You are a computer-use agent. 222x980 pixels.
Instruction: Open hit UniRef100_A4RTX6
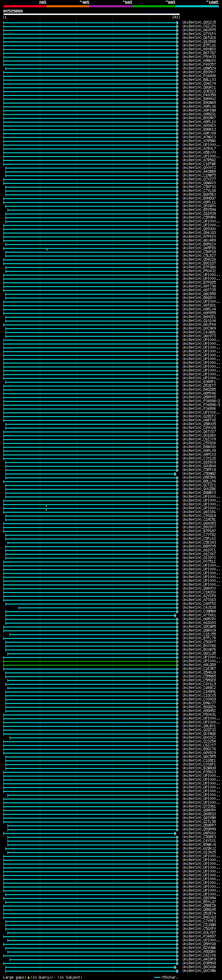click(x=199, y=420)
